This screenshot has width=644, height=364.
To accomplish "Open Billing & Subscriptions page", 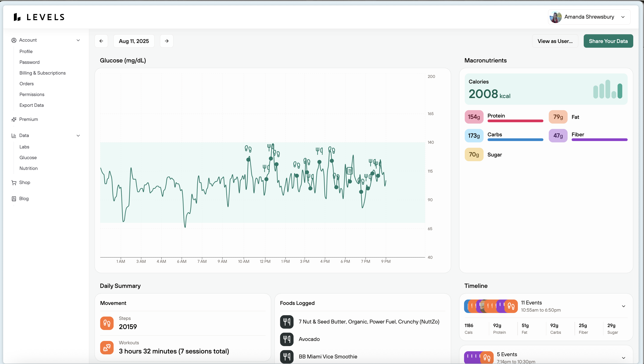I will click(x=43, y=73).
